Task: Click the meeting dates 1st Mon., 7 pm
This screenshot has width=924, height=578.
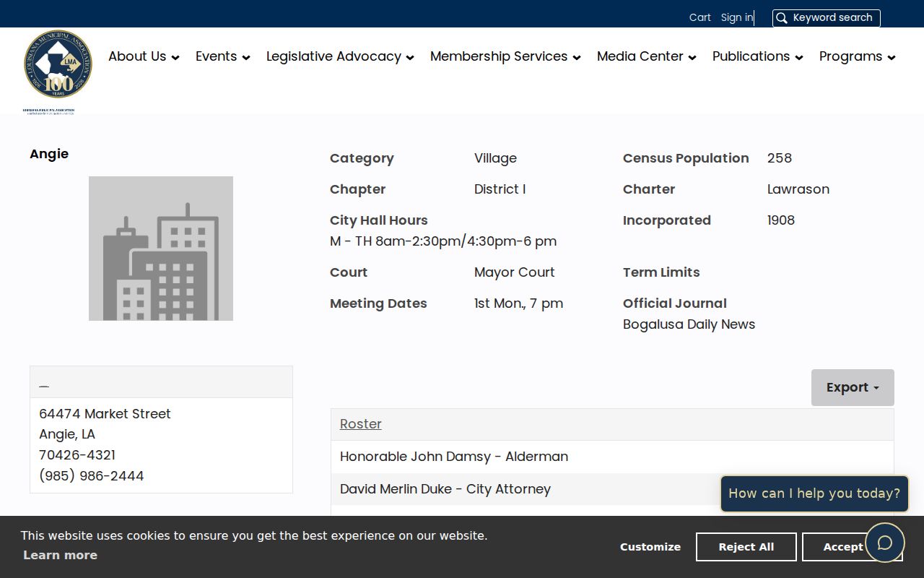Action: point(518,303)
